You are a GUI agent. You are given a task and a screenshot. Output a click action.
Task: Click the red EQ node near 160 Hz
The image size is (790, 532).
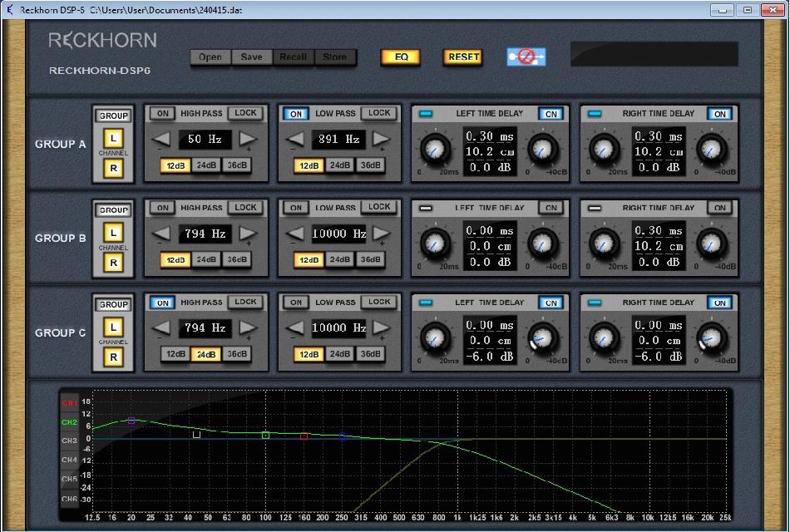[304, 436]
